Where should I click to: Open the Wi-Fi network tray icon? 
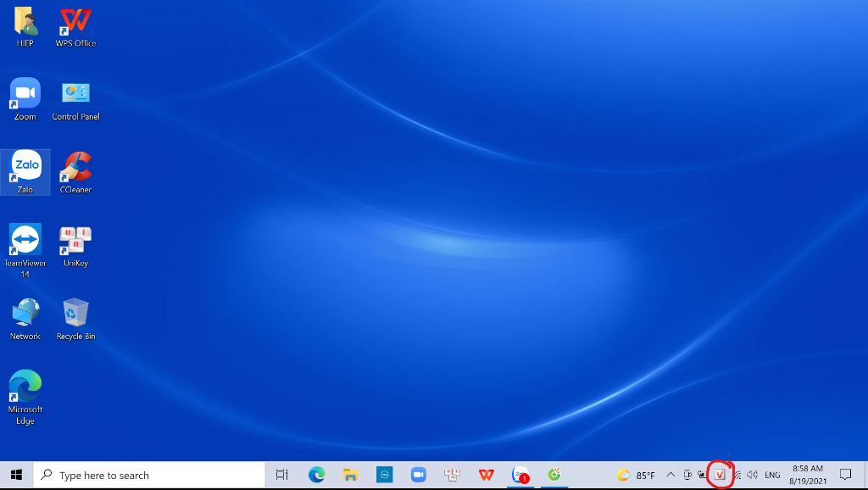click(737, 475)
